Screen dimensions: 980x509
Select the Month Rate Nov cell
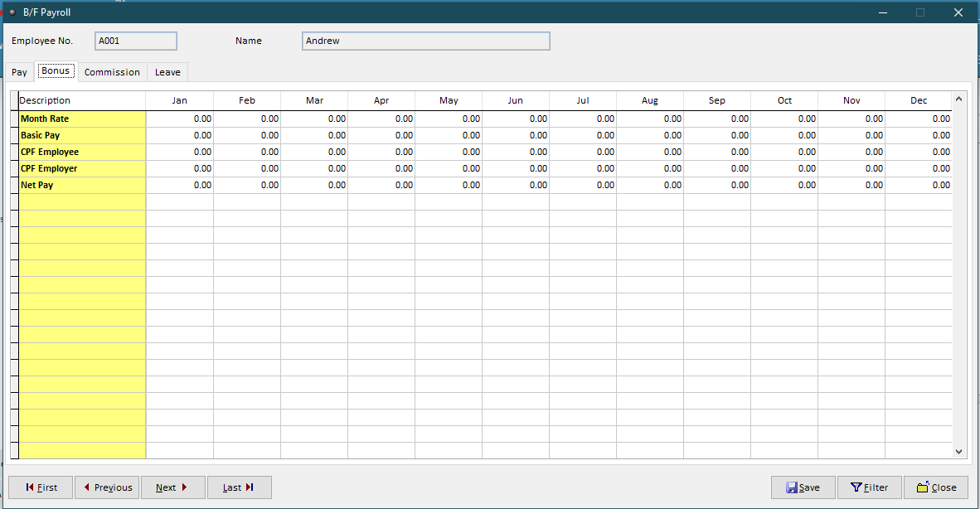pyautogui.click(x=851, y=119)
